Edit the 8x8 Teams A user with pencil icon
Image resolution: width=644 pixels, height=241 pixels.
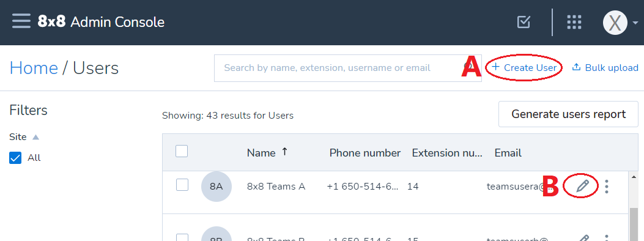pos(582,186)
